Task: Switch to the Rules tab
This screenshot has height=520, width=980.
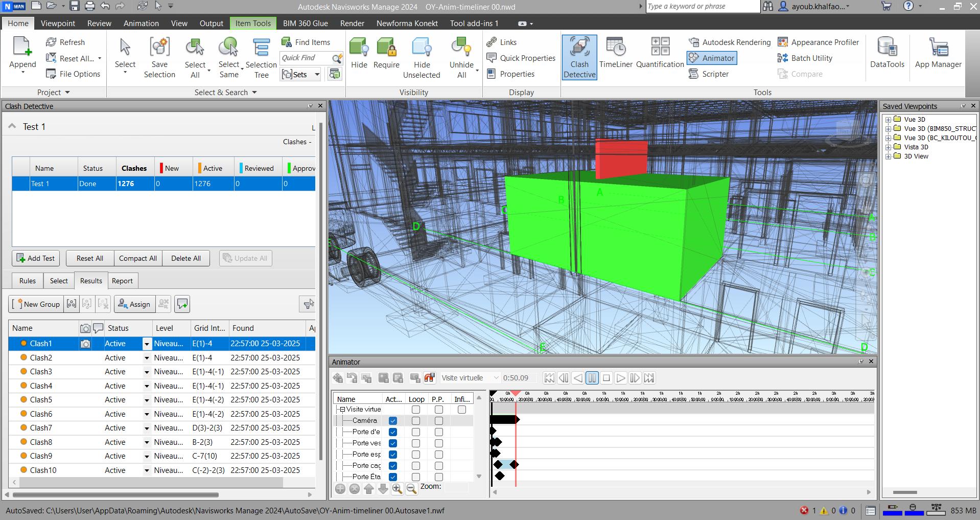Action: click(28, 281)
